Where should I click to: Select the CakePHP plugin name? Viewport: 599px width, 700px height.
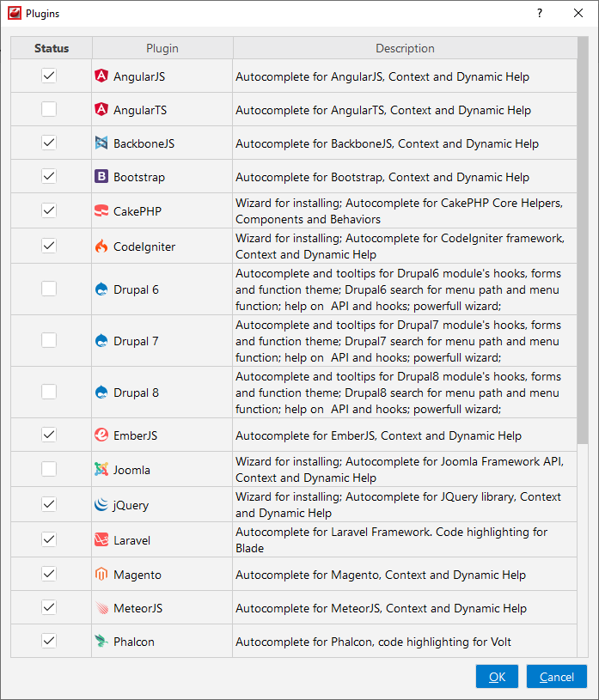(x=138, y=211)
